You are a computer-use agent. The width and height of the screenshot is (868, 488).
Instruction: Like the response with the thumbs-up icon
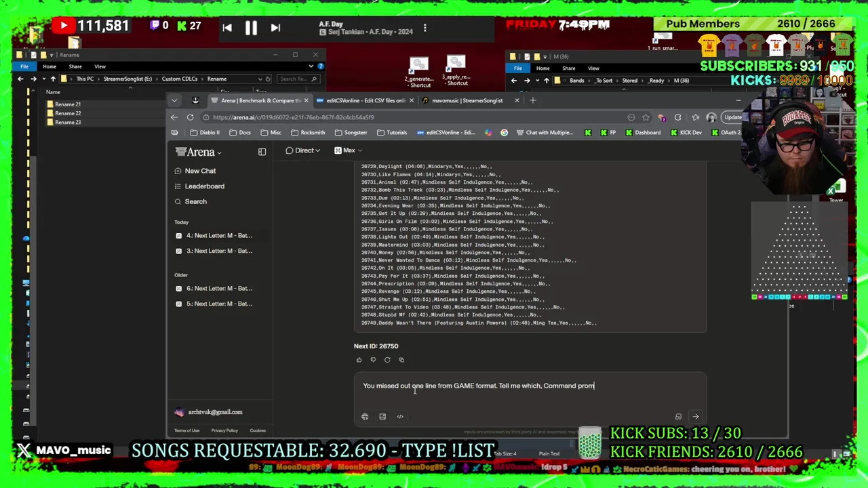pos(359,360)
